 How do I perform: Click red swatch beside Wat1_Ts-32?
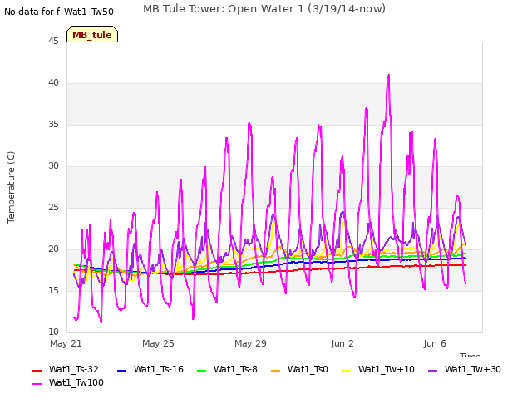pyautogui.click(x=37, y=371)
